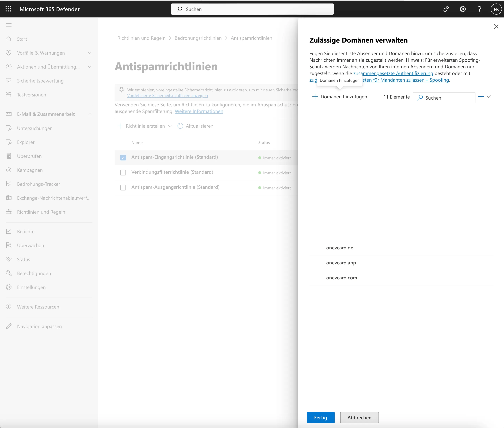The height and width of the screenshot is (428, 504).
Task: Expand the Aktionen und Übermittlungen chevron
Action: point(89,67)
